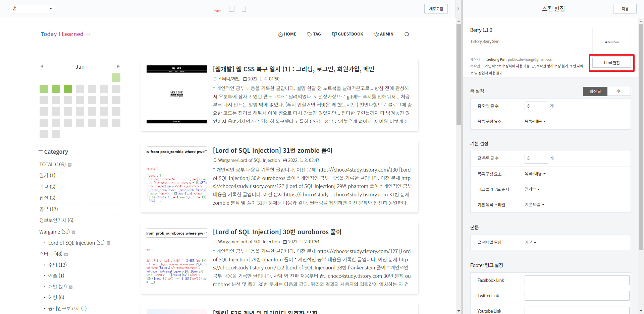Open thumbnail of CSS 복구 일지 post

point(177,95)
